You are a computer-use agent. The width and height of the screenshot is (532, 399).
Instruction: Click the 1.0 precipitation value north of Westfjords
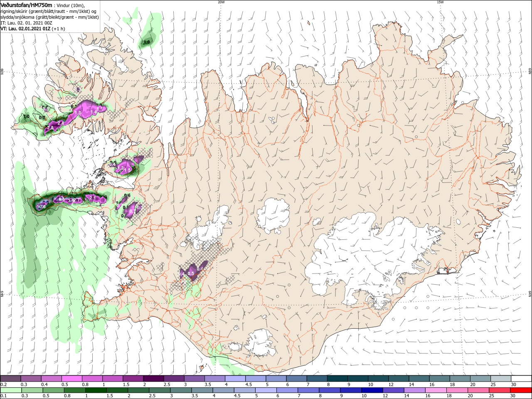click(x=147, y=42)
